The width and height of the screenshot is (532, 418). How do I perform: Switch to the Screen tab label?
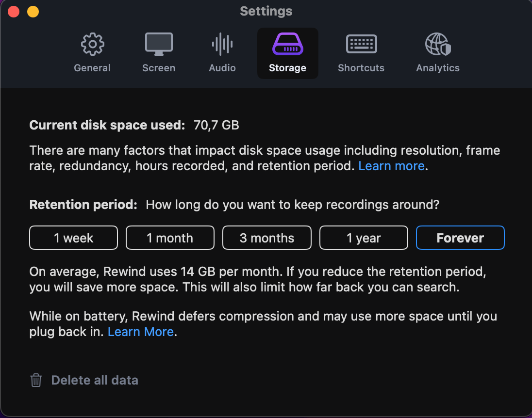pos(159,68)
